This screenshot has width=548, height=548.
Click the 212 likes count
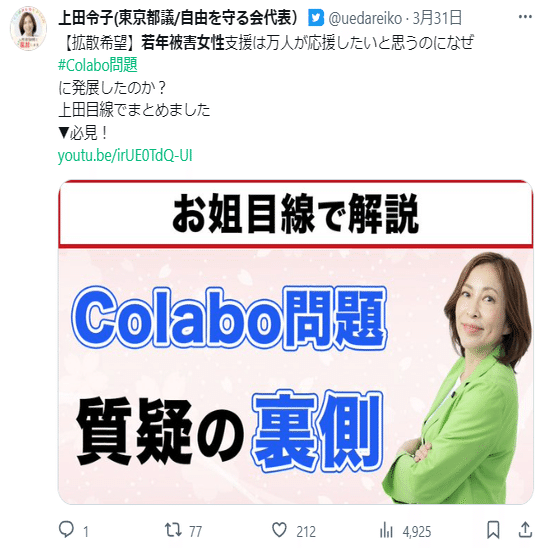pos(306,532)
